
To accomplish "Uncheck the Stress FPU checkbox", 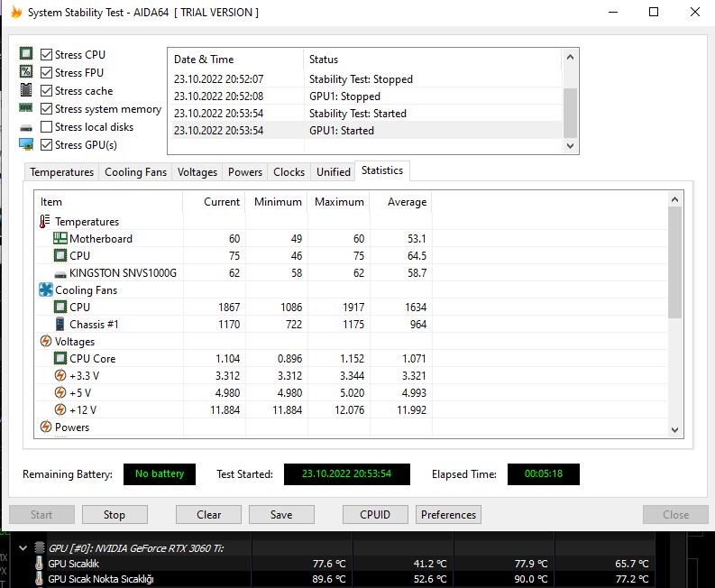I will point(46,72).
